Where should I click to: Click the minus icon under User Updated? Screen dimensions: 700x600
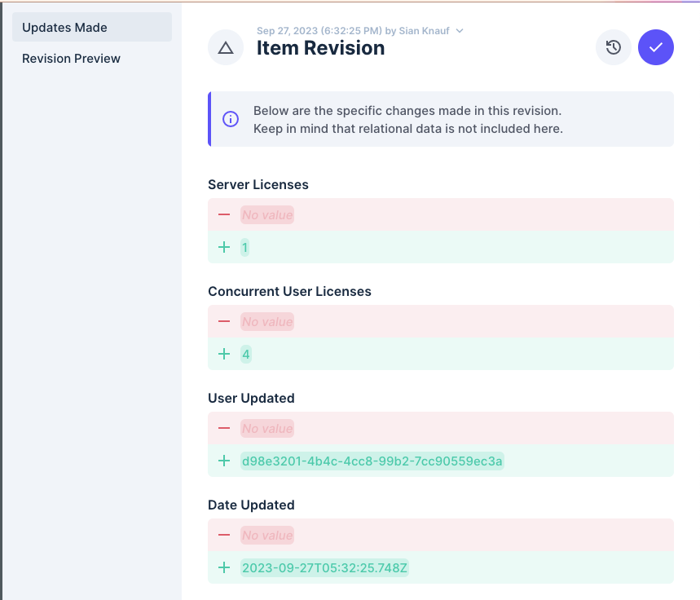(224, 428)
